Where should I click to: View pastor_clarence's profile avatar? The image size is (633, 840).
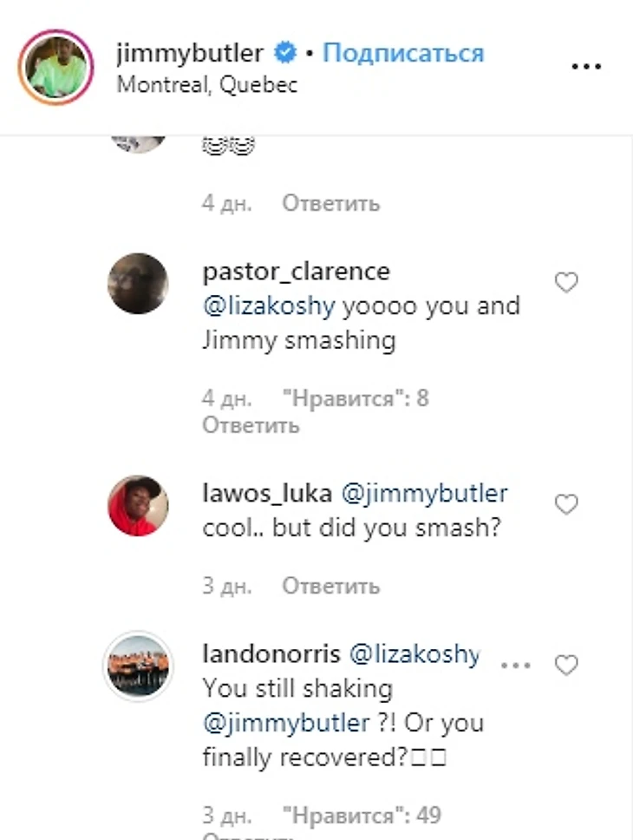point(137,283)
